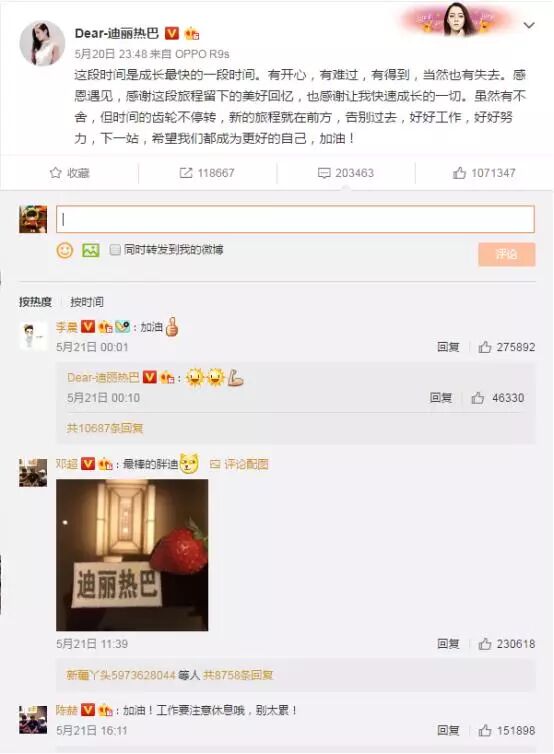Viewport: 554px width, 754px height.
Task: Sort comments by popularity tab
Action: pyautogui.click(x=35, y=302)
